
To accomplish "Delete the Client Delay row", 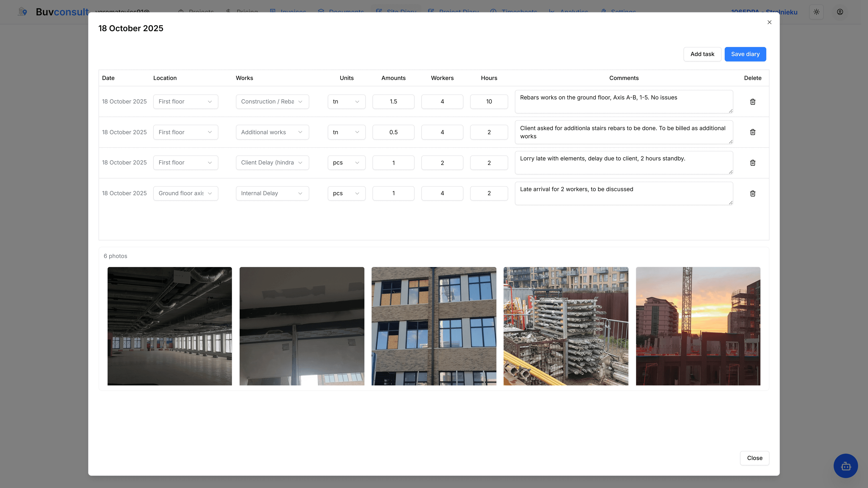I will click(x=753, y=163).
